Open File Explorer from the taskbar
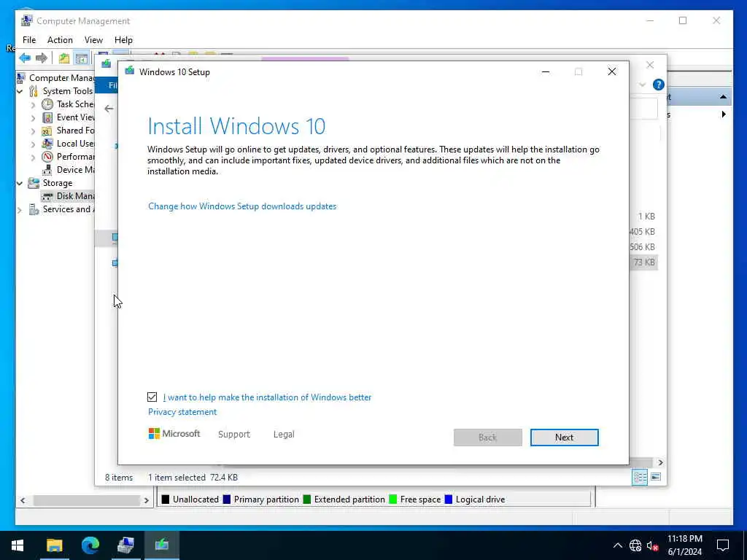This screenshot has width=747, height=560. click(54, 545)
